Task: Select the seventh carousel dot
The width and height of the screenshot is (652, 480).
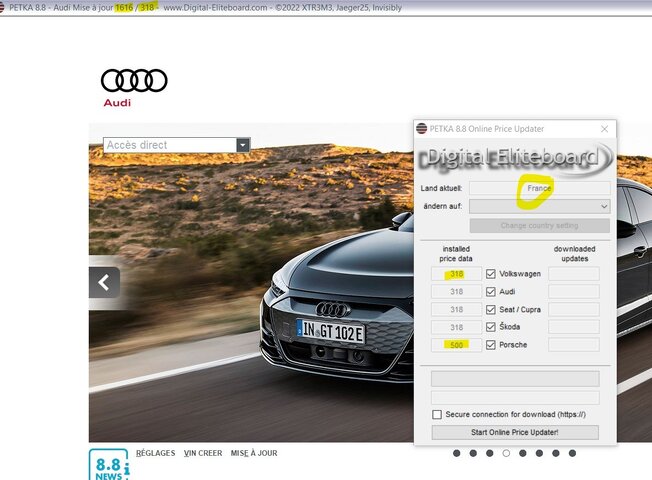Action: 556,453
